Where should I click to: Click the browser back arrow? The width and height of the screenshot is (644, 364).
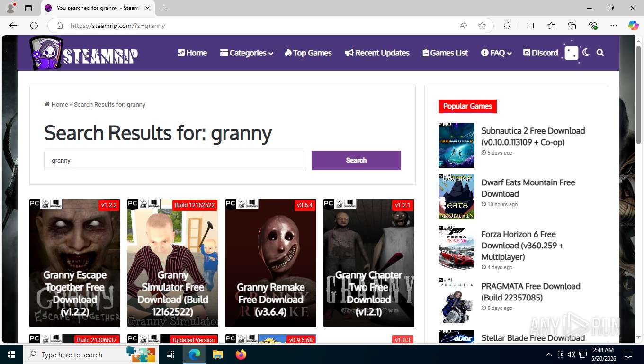(x=13, y=26)
